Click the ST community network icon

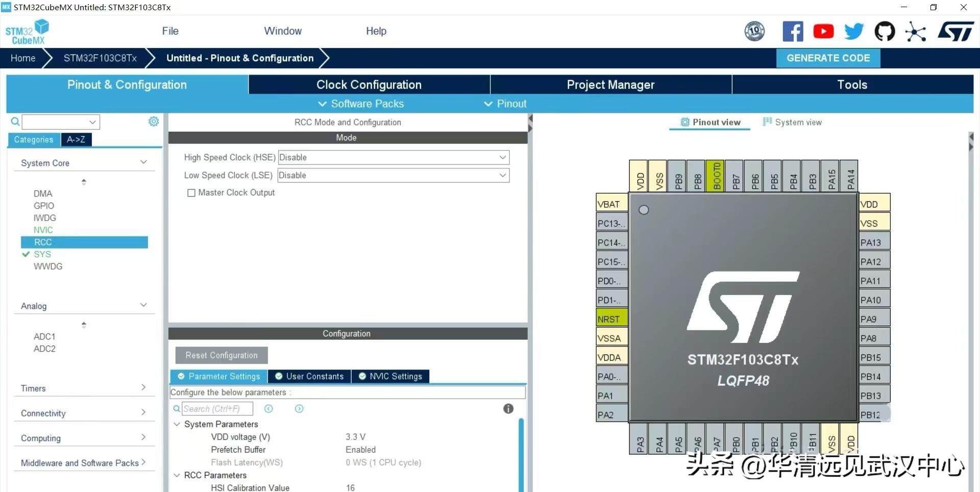(915, 32)
